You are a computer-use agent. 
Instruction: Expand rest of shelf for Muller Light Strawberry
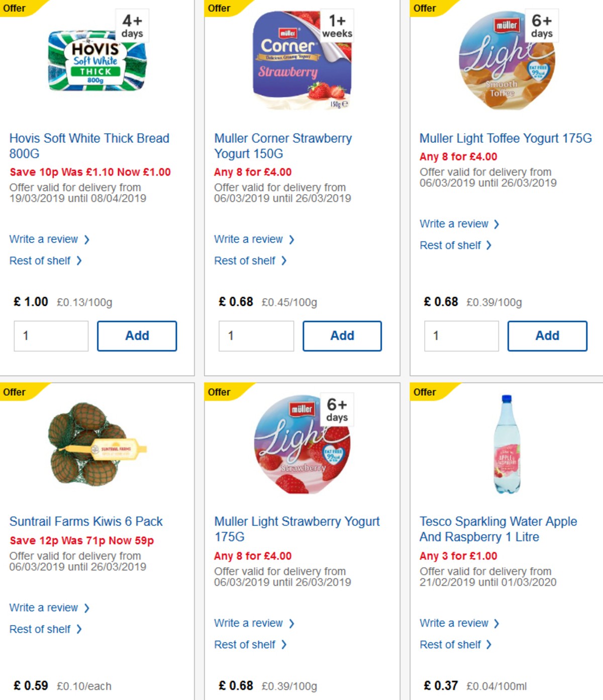point(247,644)
